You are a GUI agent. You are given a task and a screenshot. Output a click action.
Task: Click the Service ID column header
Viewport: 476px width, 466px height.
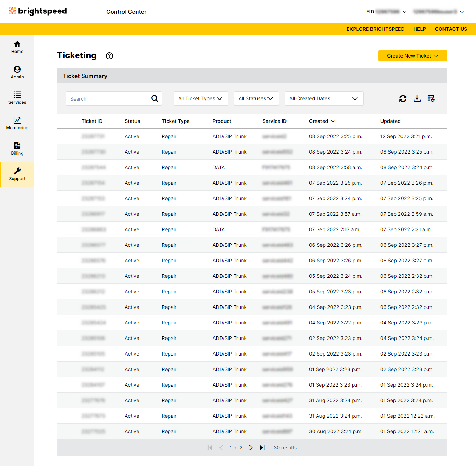click(x=275, y=121)
